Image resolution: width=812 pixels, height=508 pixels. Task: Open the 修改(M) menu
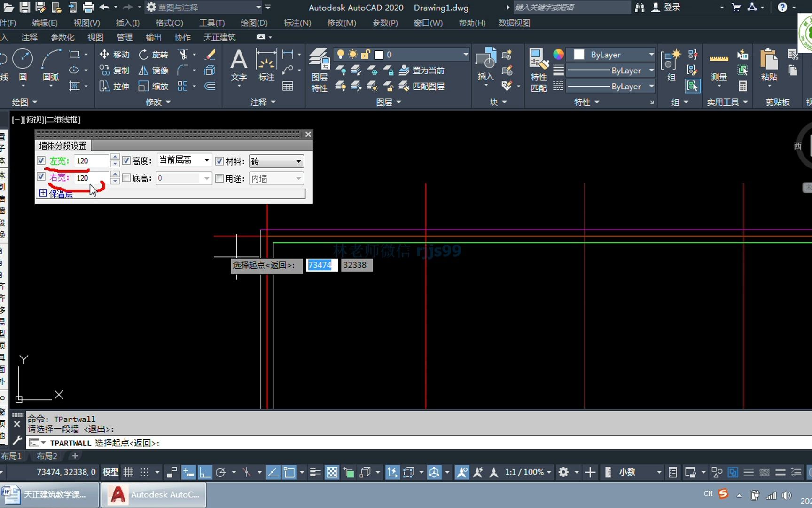(342, 23)
